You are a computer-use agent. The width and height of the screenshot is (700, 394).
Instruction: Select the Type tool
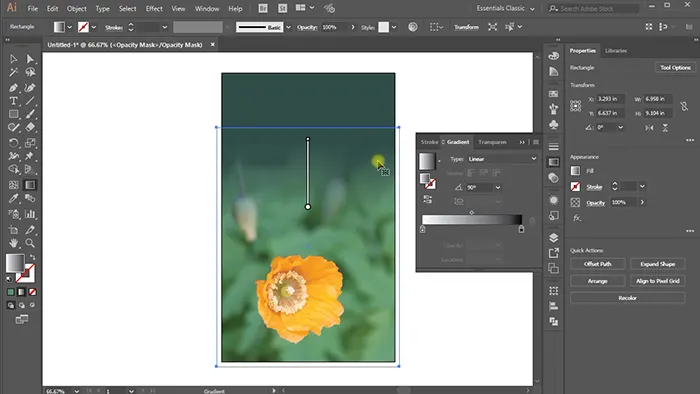(13, 101)
